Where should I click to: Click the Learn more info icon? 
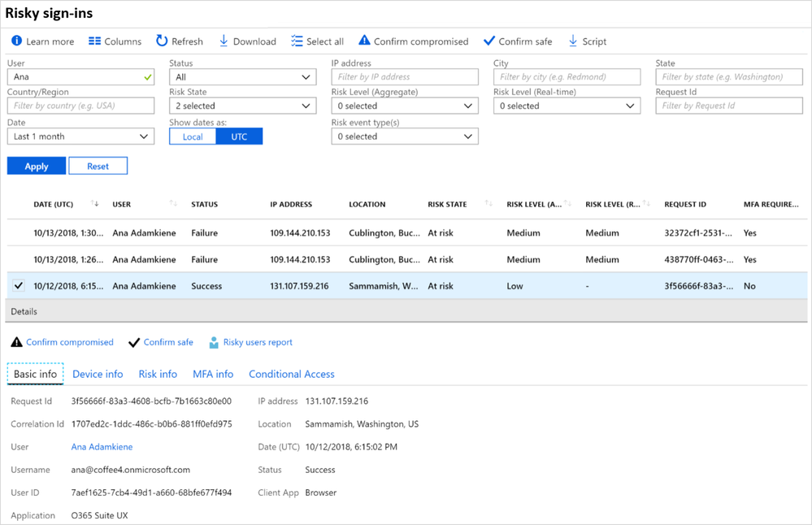point(17,41)
